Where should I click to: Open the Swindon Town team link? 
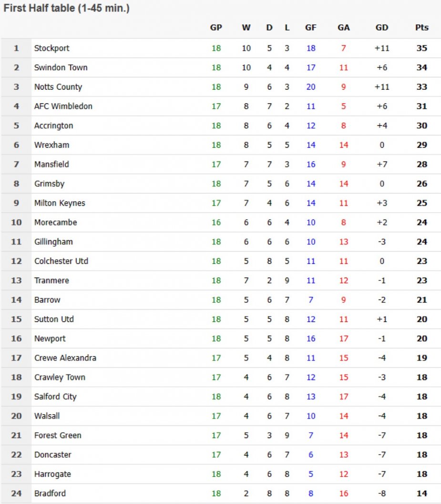click(x=61, y=68)
